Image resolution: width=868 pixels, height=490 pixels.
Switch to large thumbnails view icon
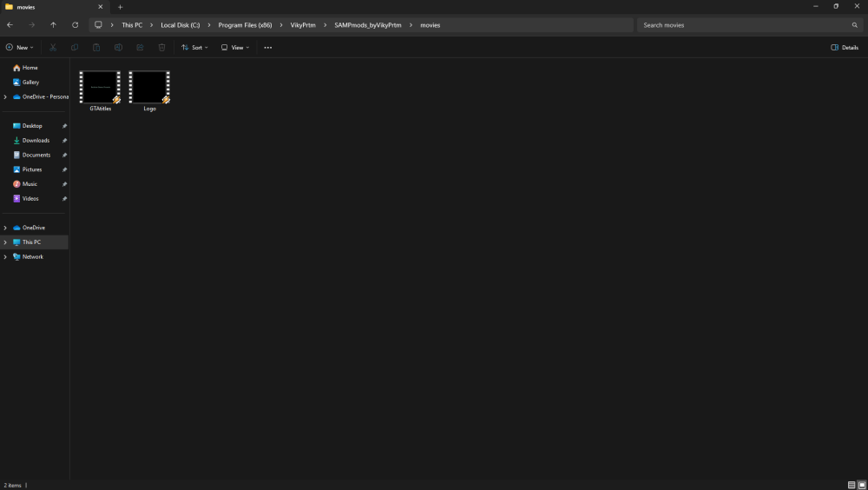[862, 485]
